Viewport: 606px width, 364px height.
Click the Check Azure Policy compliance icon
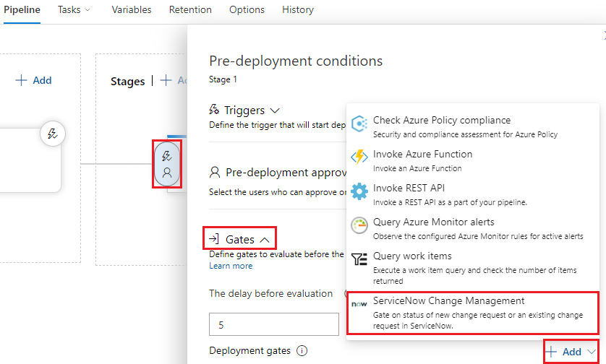pos(359,123)
